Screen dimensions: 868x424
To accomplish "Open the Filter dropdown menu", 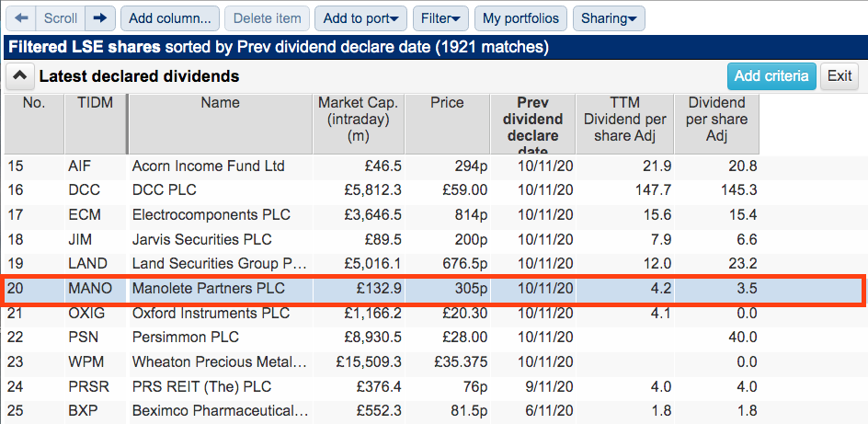I will coord(440,18).
